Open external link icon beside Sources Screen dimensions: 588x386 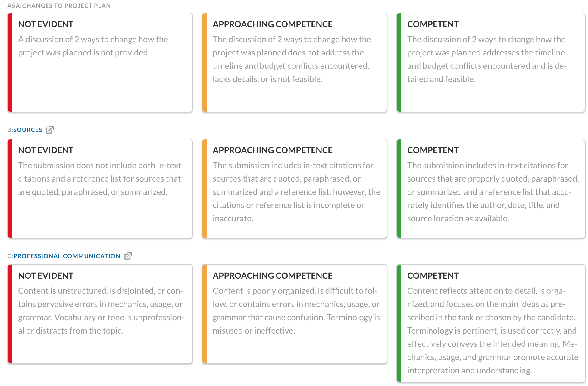pos(50,130)
